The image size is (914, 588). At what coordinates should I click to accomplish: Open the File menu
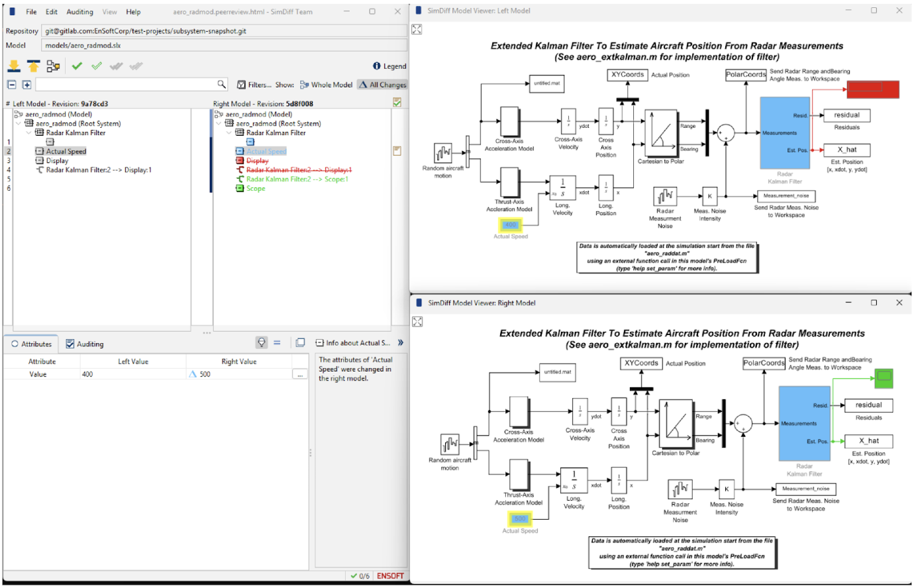click(x=31, y=12)
